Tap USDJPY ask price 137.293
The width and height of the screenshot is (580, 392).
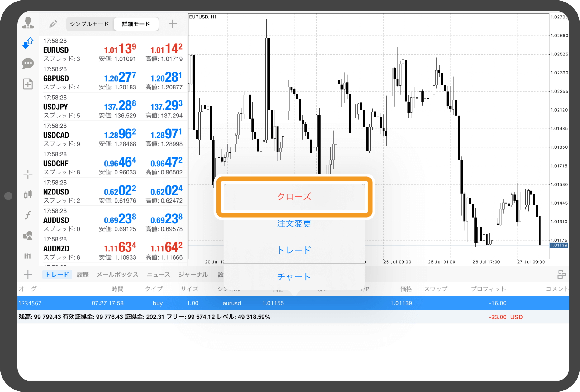167,106
